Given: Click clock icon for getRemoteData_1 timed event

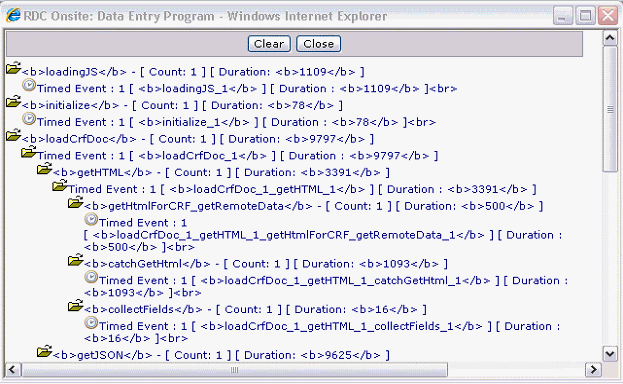Looking at the screenshot, I should 91,219.
